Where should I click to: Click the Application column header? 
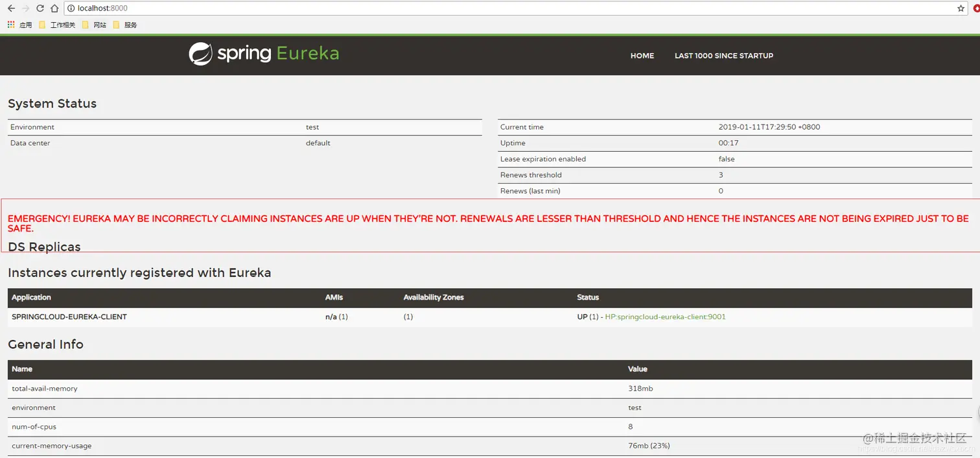[x=31, y=297]
